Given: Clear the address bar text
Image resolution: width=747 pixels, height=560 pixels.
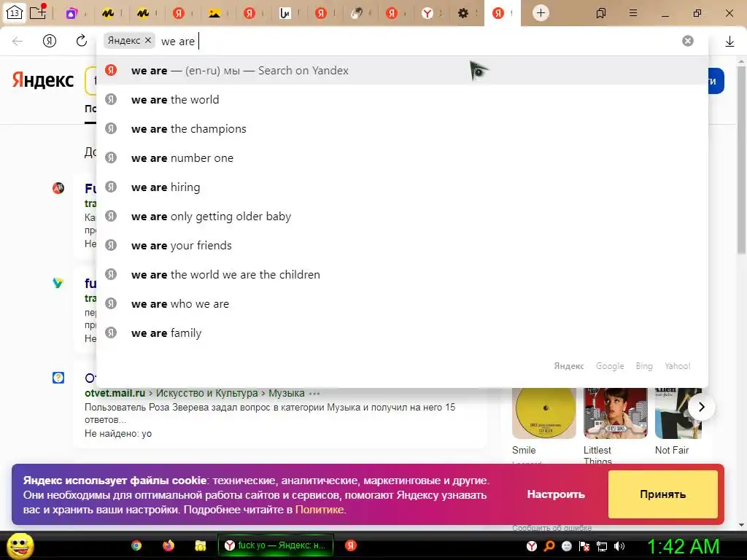Looking at the screenshot, I should coord(687,41).
